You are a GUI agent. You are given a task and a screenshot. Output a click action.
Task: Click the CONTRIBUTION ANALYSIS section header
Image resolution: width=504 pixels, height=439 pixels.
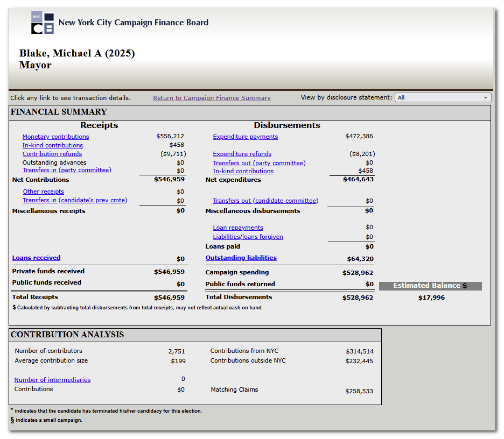pyautogui.click(x=67, y=335)
